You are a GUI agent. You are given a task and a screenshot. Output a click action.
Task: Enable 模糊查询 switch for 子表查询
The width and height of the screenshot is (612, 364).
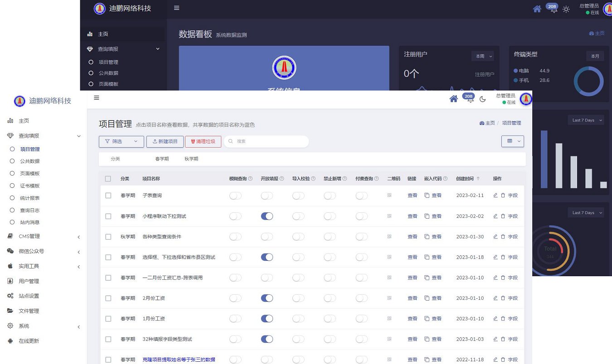(235, 196)
